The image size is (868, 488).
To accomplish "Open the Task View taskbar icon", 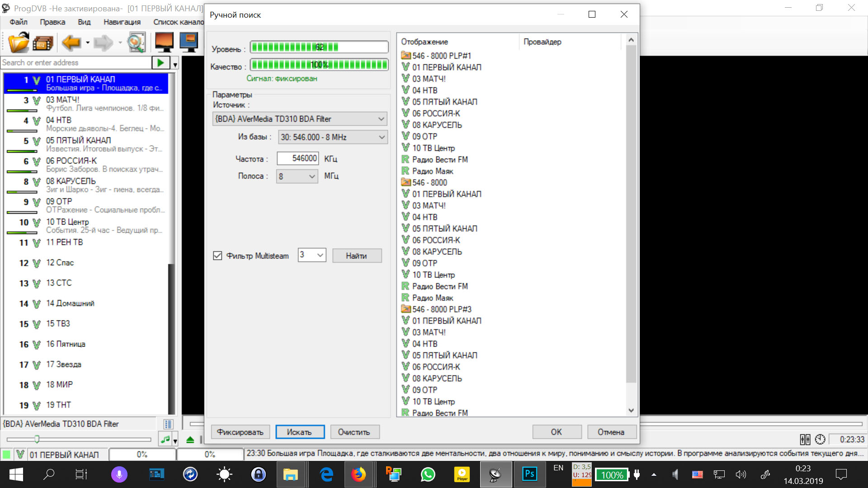I will (81, 474).
